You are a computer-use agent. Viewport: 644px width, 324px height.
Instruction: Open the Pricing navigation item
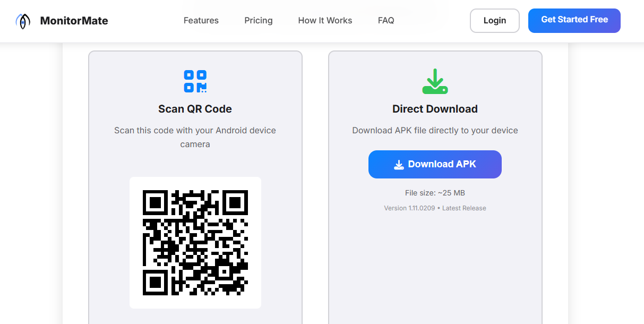pyautogui.click(x=258, y=20)
